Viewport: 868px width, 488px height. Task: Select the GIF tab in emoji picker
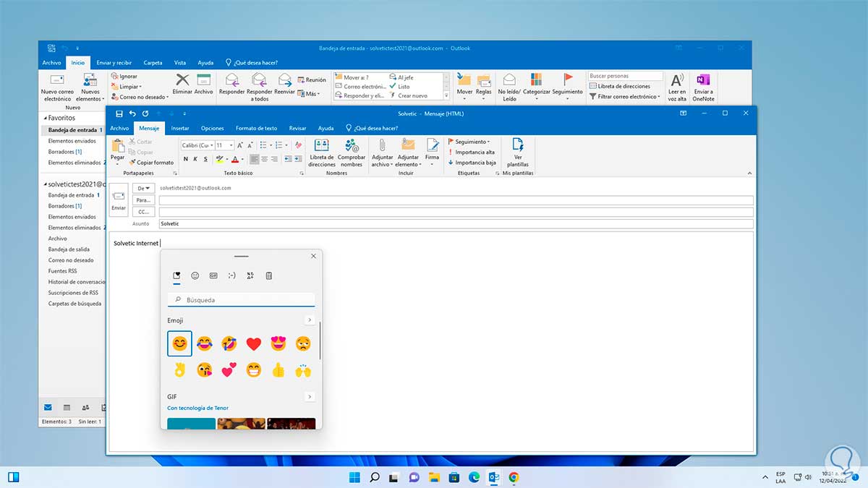click(x=213, y=275)
